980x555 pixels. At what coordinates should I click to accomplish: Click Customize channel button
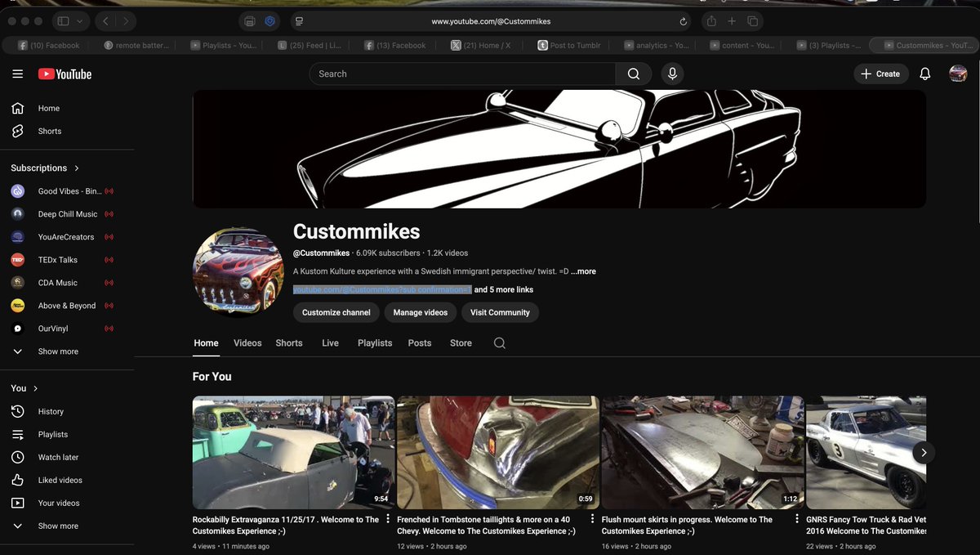[x=336, y=312]
